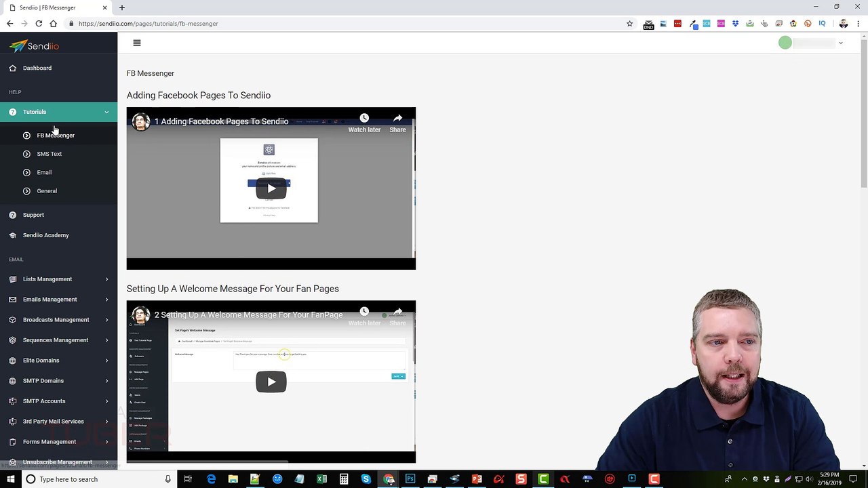Reload the page with the refresh button
868x488 pixels.
coord(39,24)
